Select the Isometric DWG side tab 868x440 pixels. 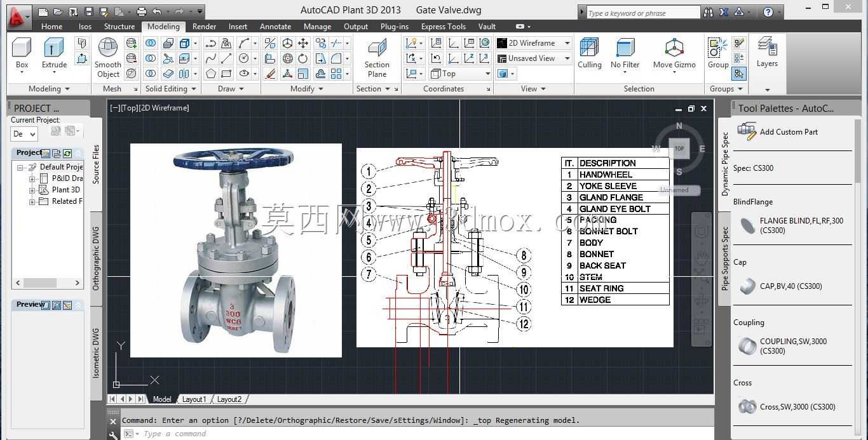click(96, 352)
